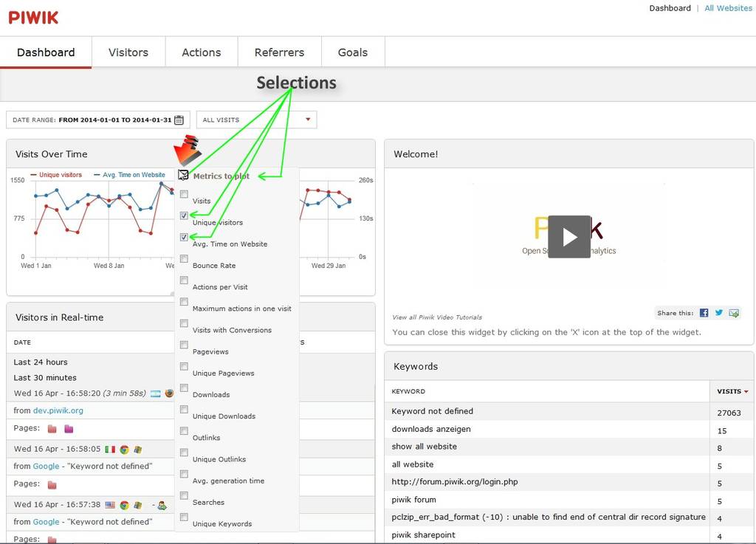Open the All Visits segment dropdown
The image size is (756, 544).
coord(256,120)
